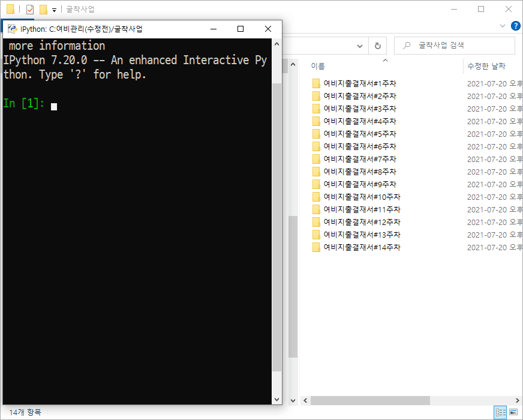Click the refresh button in Explorer address bar
This screenshot has width=523, height=420.
[x=378, y=46]
